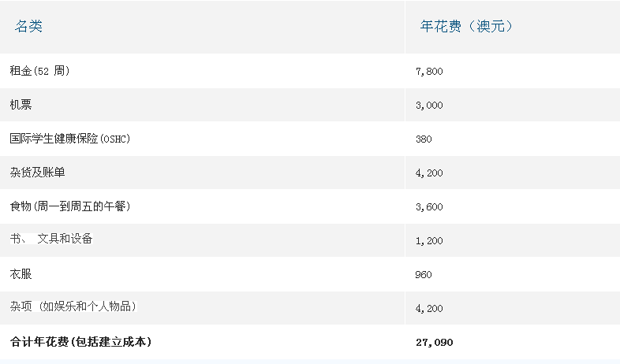Click the 名类 column header
620x364 pixels.
pyautogui.click(x=28, y=27)
